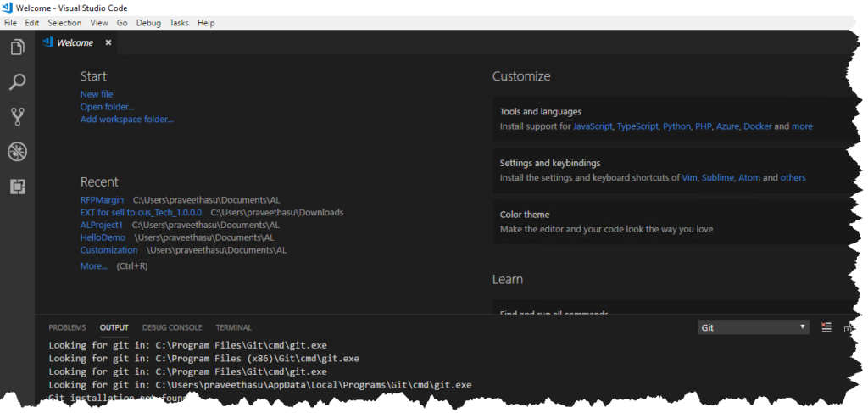Open recent project RFPMargin
This screenshot has height=413, width=868.
click(x=102, y=200)
